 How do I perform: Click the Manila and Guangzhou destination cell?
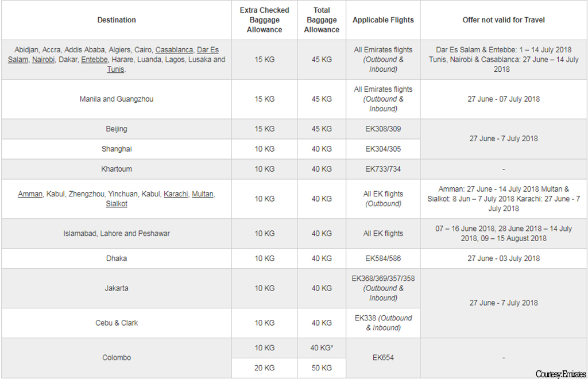coord(117,99)
